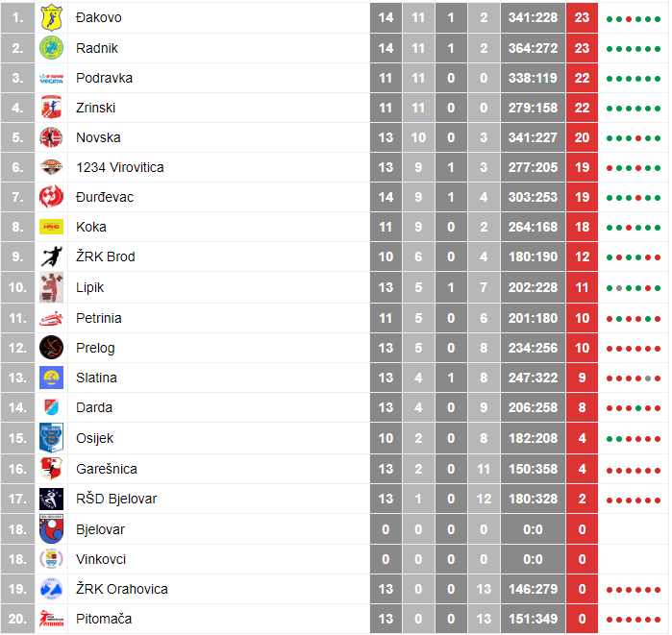Click the Prelog dark round logo
The image size is (672, 635).
(x=51, y=347)
